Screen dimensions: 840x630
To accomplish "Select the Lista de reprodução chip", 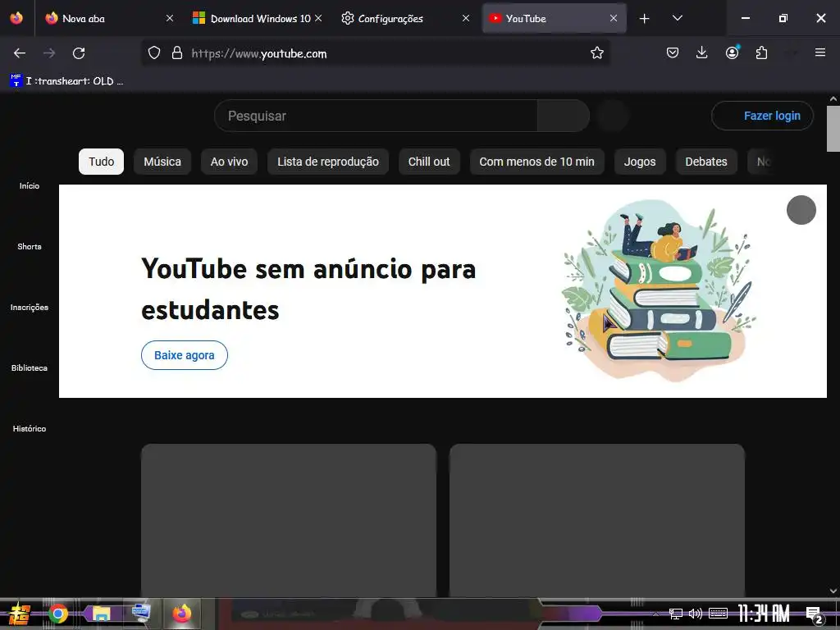I will click(x=328, y=162).
